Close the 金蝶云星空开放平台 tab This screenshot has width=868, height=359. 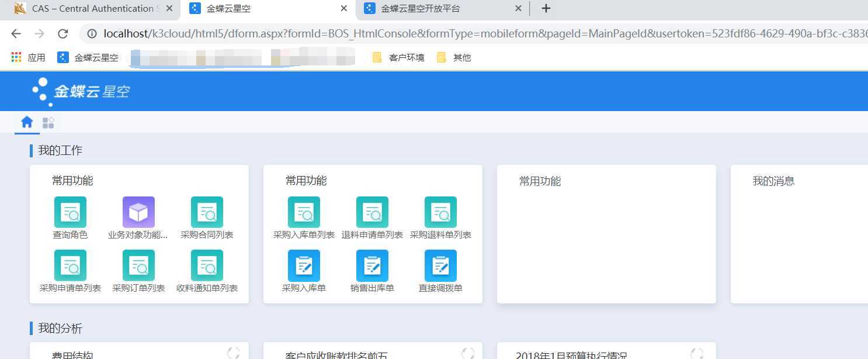518,9
